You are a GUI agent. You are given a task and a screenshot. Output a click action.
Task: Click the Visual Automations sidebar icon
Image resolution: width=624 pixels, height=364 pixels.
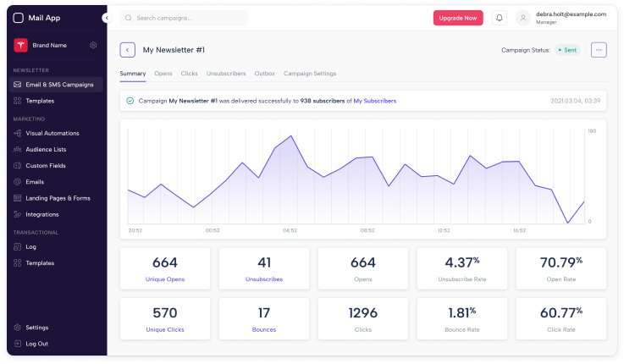(x=18, y=133)
